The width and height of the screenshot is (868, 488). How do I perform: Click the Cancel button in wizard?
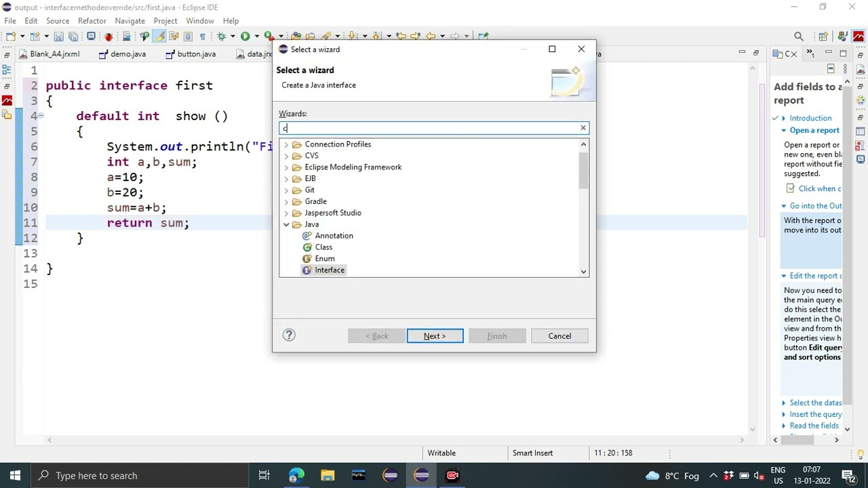[559, 336]
